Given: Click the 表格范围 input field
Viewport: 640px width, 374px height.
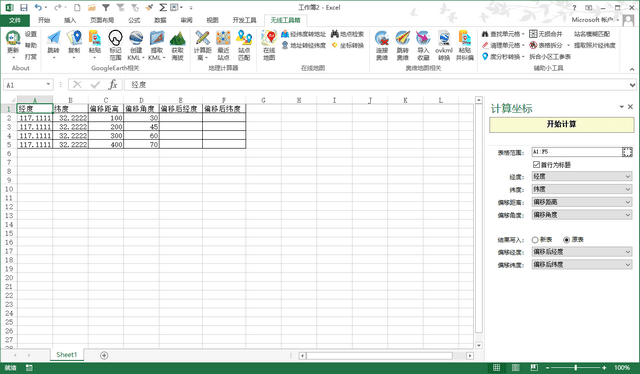Looking at the screenshot, I should (577, 152).
